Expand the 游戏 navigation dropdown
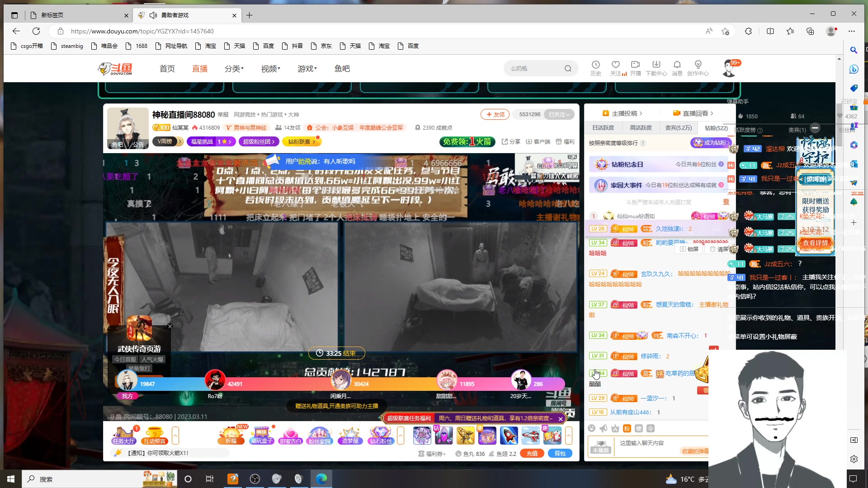 tap(307, 69)
